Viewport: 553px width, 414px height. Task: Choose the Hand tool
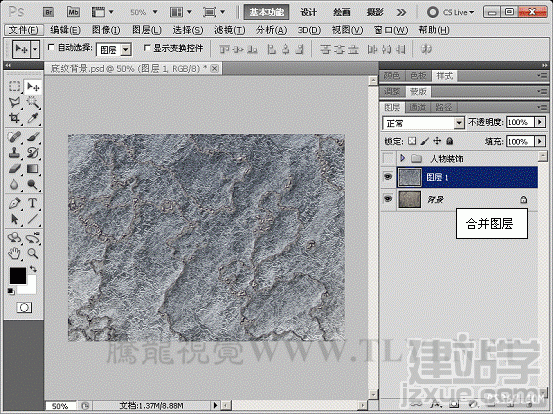14,253
